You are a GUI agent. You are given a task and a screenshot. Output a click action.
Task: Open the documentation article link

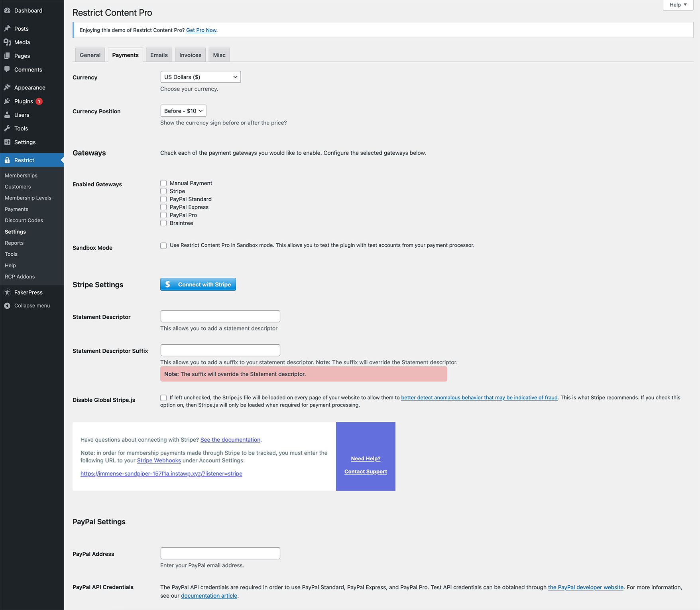[x=209, y=596]
